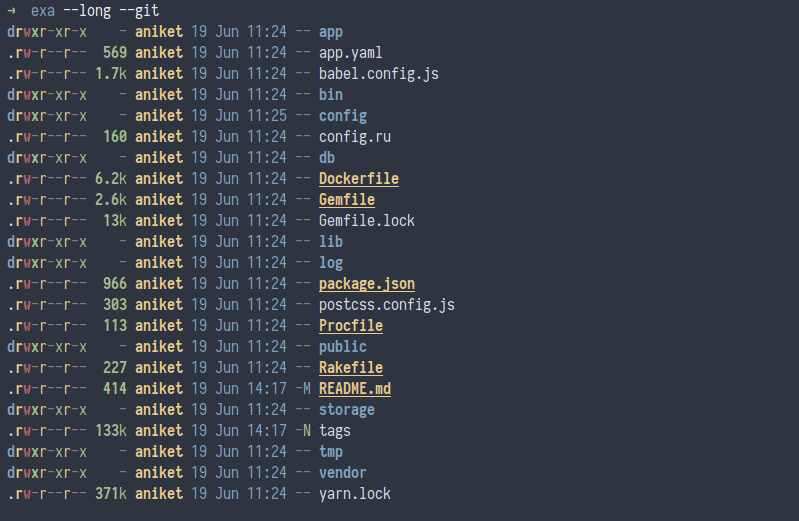Select the app directory name
This screenshot has width=799, height=521.
(x=330, y=32)
